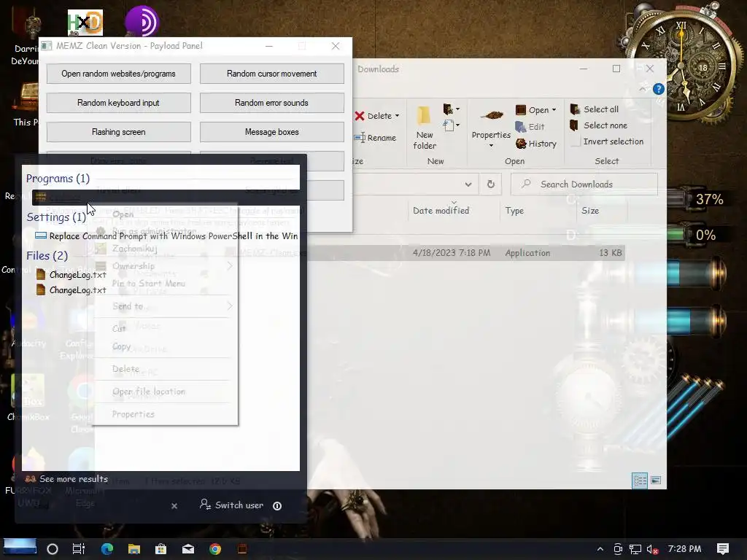Viewport: 747px width, 560px height.
Task: Choose Pin to Start Menu
Action: pyautogui.click(x=149, y=284)
